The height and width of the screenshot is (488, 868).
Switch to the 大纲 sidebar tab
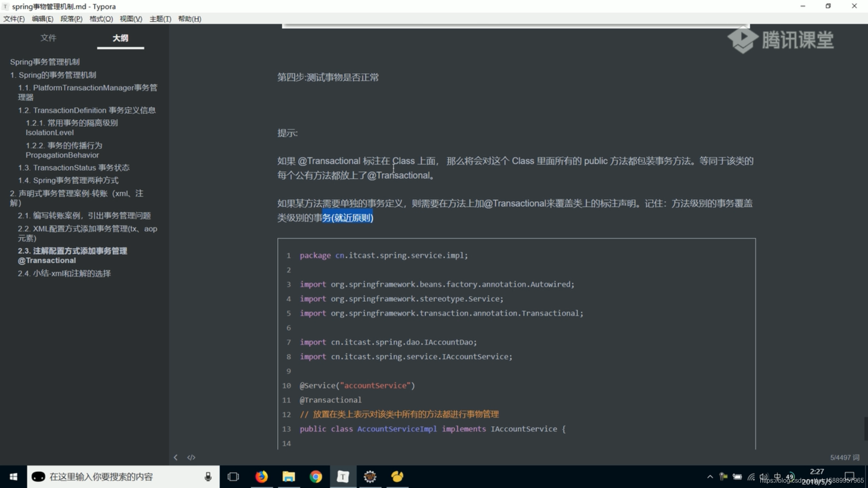pos(120,38)
